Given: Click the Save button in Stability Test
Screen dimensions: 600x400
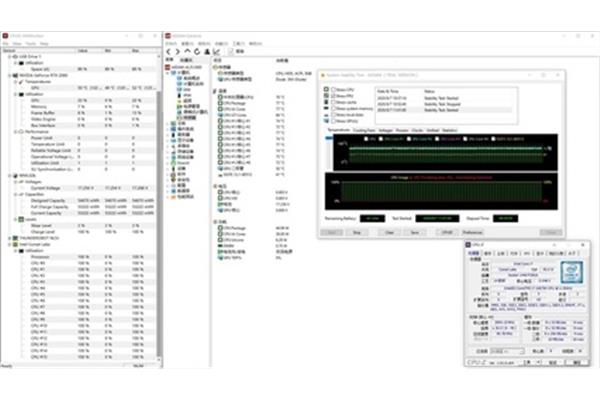Looking at the screenshot, I should point(414,232).
